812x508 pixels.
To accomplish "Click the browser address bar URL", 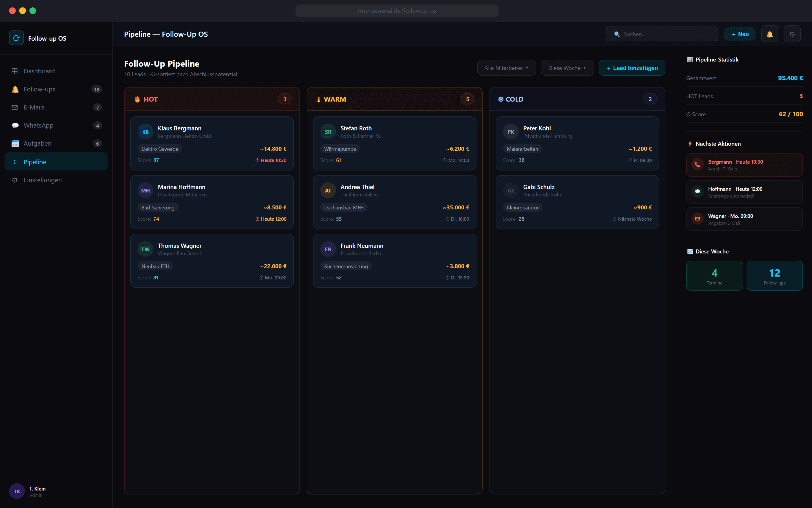I will pyautogui.click(x=397, y=11).
